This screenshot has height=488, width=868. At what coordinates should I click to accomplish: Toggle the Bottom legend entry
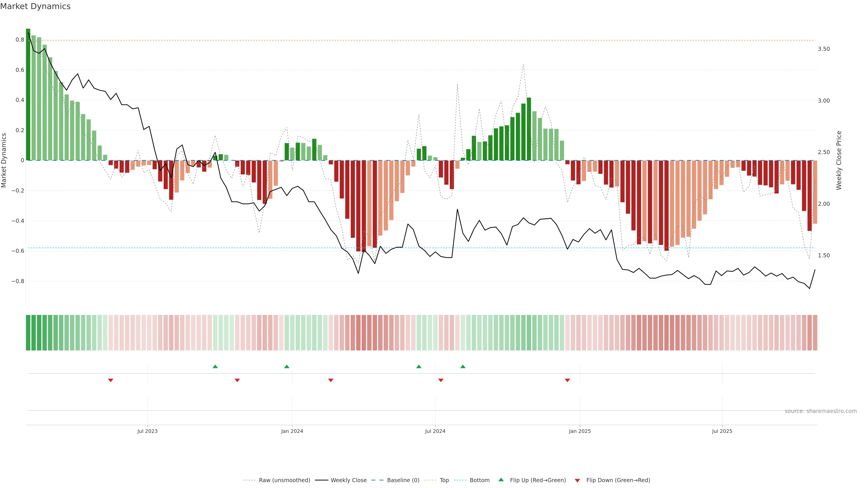[x=479, y=480]
